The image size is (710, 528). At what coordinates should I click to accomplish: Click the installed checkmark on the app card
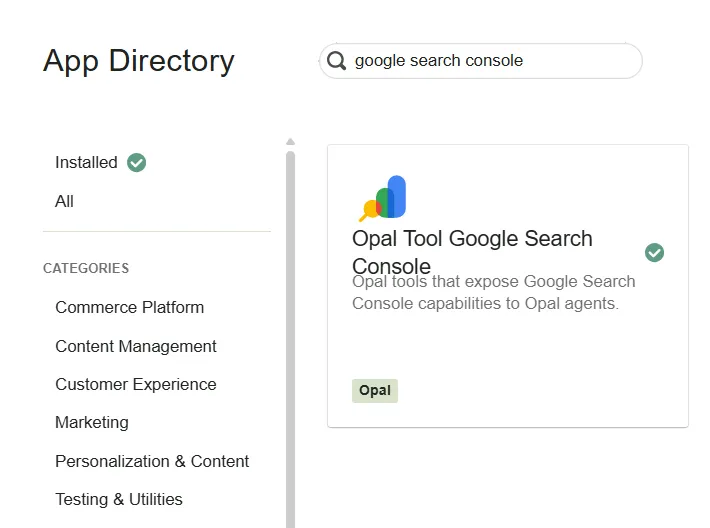[x=654, y=252]
